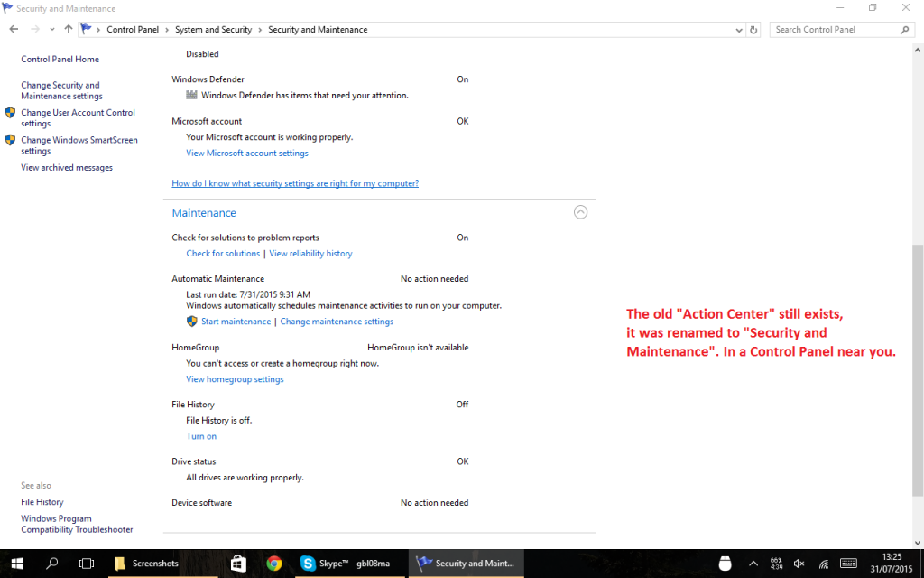
Task: Minimize the Security and Maintenance window
Action: point(840,7)
